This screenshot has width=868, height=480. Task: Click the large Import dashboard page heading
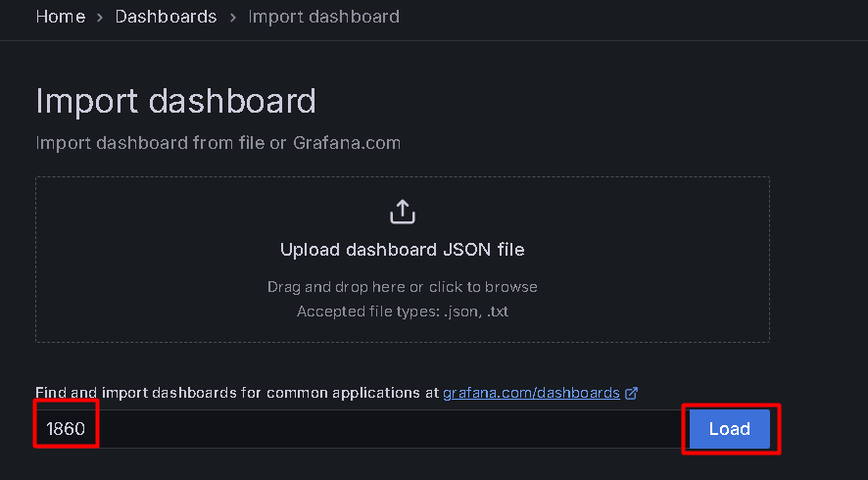(x=175, y=102)
